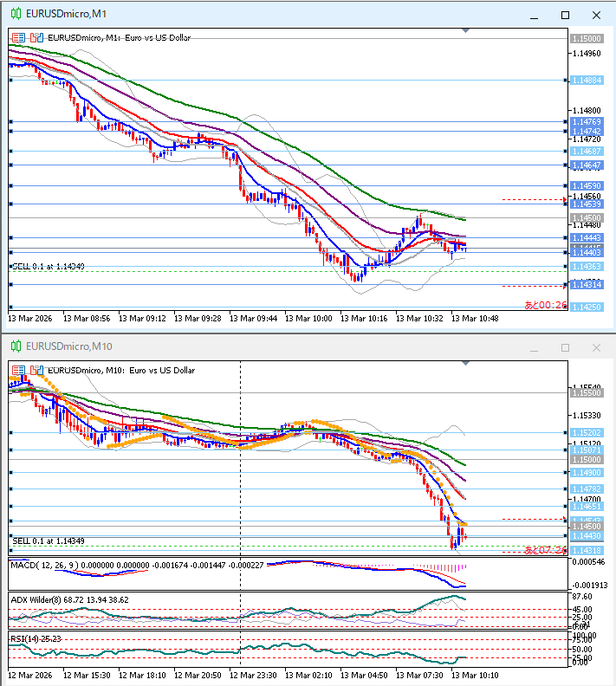Maximize the EURUSDmicro,M1 chart window

(x=566, y=15)
